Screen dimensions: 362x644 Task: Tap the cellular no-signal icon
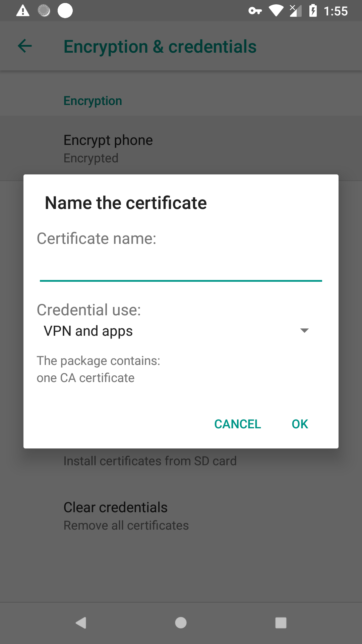pos(296,11)
